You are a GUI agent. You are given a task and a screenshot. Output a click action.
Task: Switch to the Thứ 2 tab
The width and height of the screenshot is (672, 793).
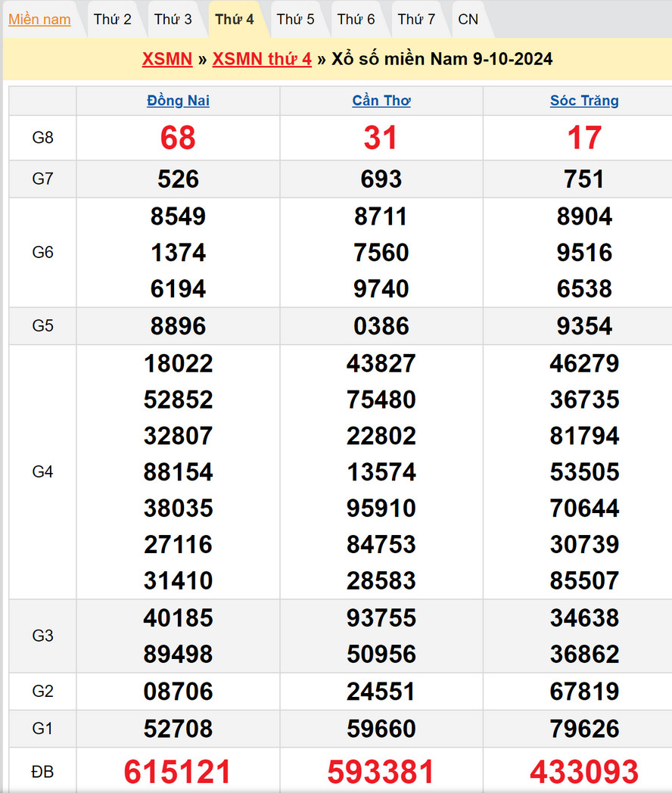(x=112, y=20)
